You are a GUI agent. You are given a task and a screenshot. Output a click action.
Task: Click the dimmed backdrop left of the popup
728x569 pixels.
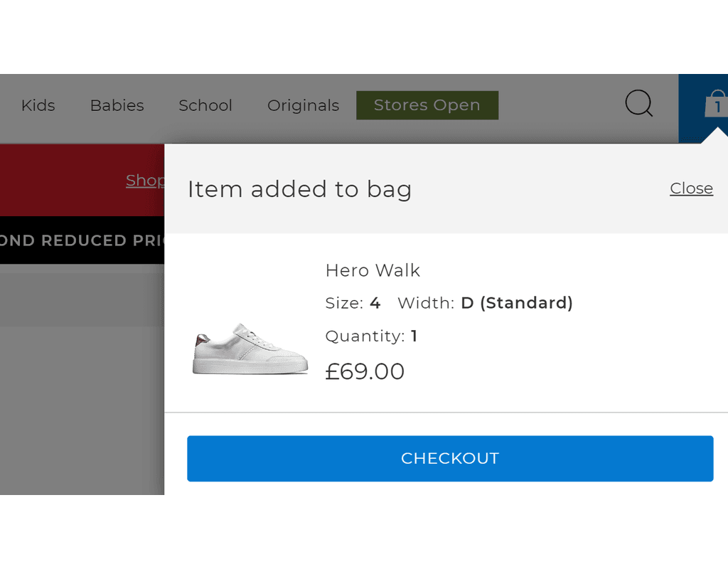click(x=82, y=398)
